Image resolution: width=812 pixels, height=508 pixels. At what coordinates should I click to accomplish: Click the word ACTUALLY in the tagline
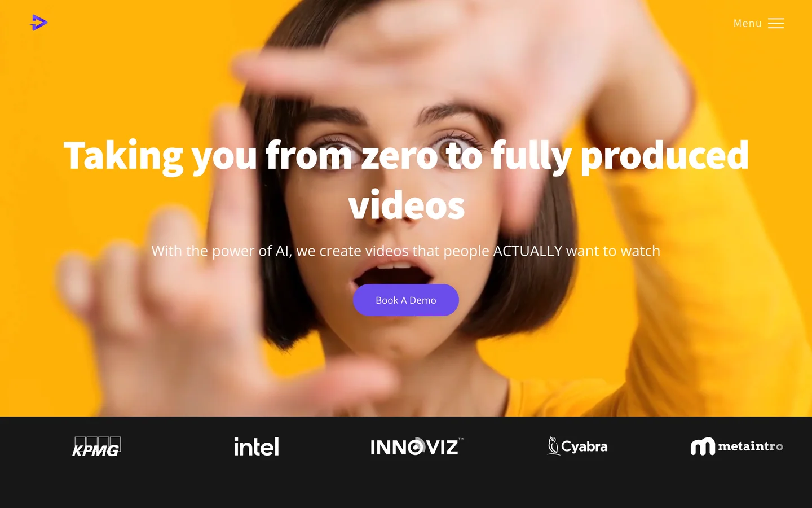[528, 251]
